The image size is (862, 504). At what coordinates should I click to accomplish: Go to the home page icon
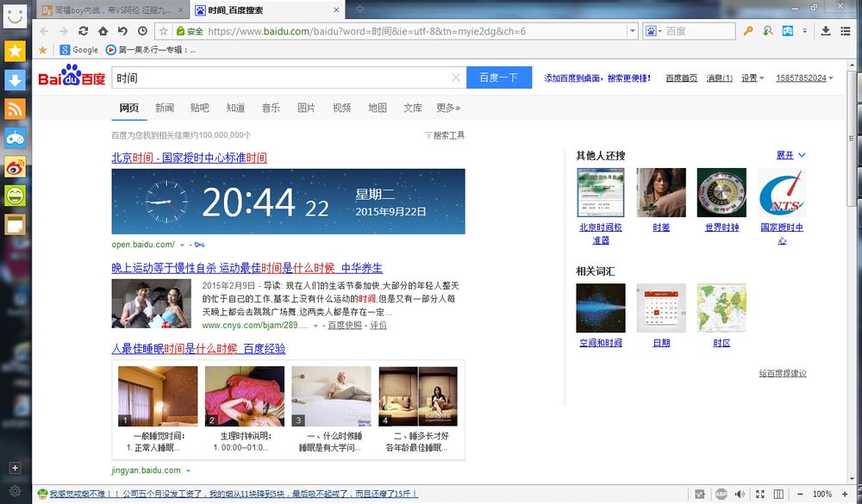103,31
